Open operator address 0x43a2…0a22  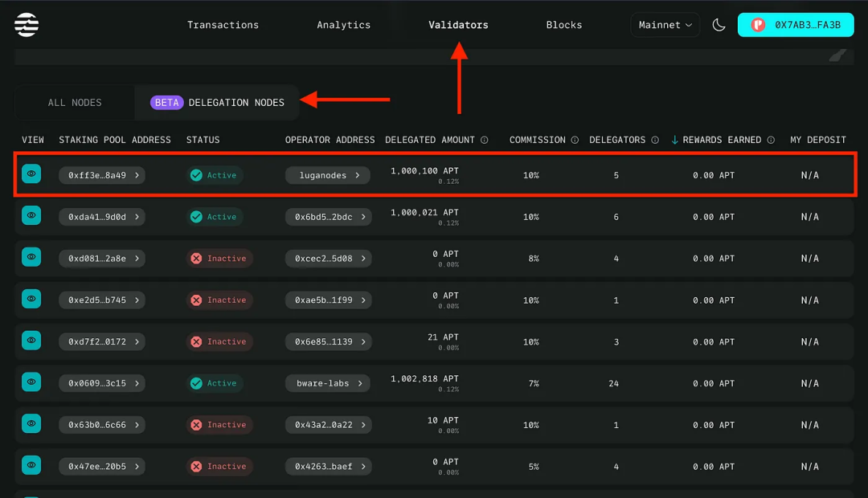click(x=328, y=425)
